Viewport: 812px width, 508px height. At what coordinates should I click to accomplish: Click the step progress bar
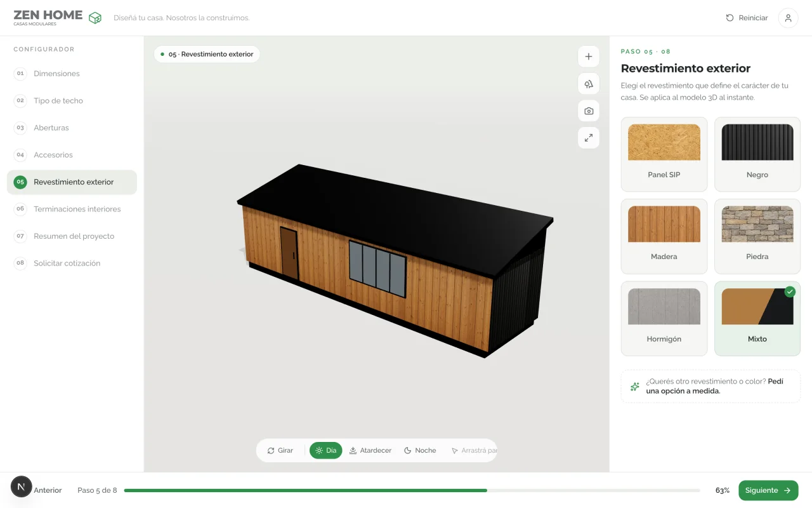[x=412, y=490]
